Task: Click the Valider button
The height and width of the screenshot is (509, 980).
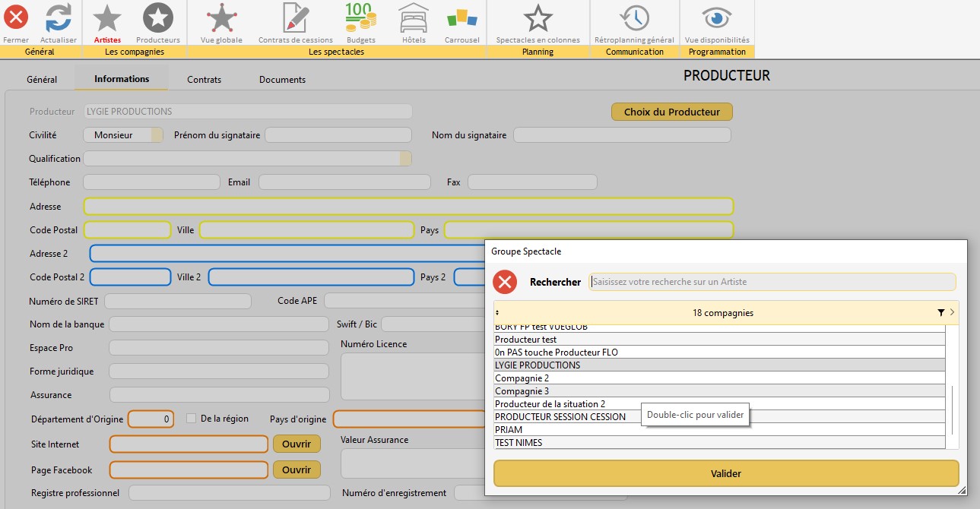Action: tap(725, 473)
